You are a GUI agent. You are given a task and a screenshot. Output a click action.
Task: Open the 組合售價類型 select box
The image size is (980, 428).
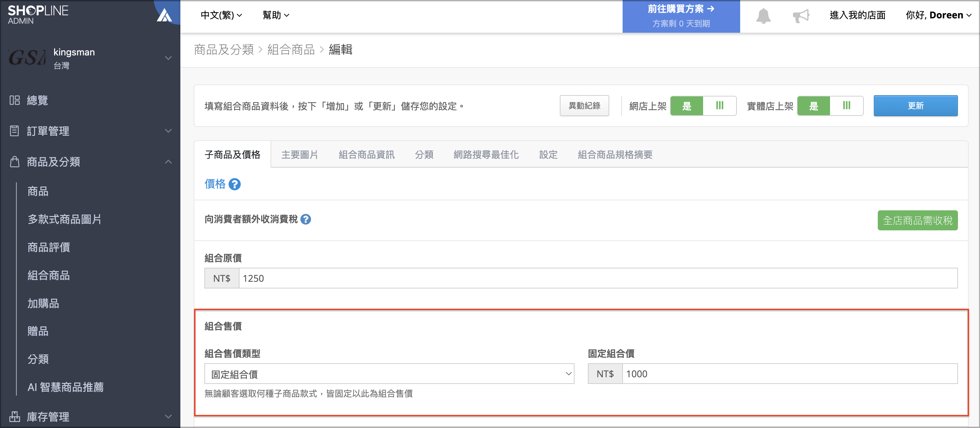click(389, 374)
